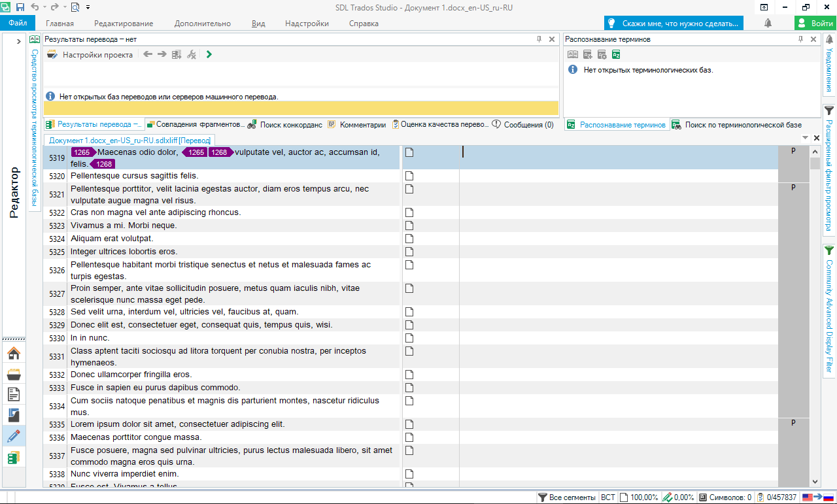Switch to the Projects view icon
The image size is (837, 504).
pos(14,374)
